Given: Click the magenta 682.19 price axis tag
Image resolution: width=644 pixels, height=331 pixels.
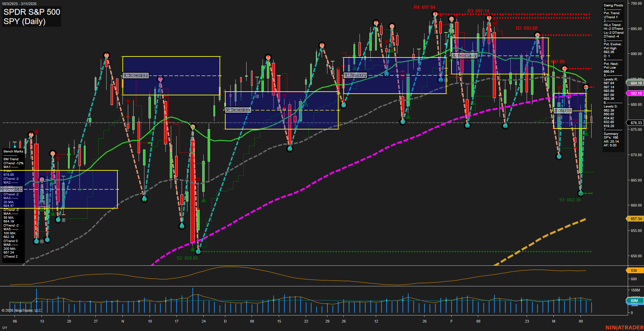Looking at the screenshot, I should coord(636,93).
